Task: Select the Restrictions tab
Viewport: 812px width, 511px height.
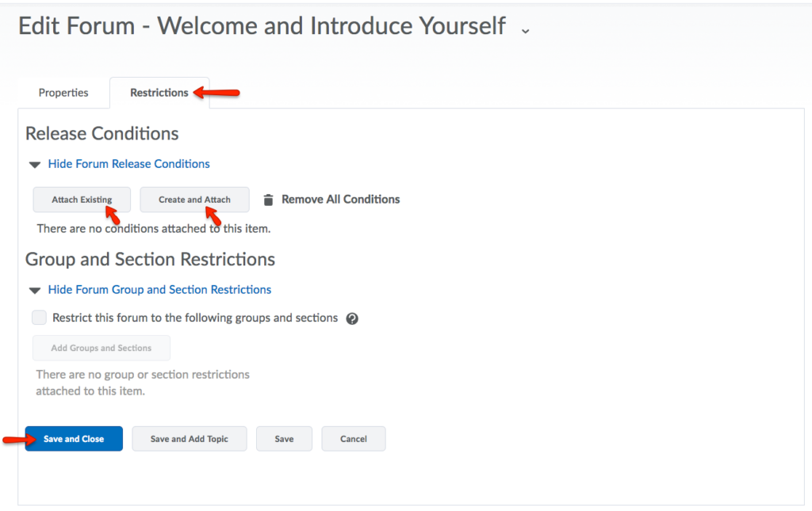Action: [x=159, y=93]
